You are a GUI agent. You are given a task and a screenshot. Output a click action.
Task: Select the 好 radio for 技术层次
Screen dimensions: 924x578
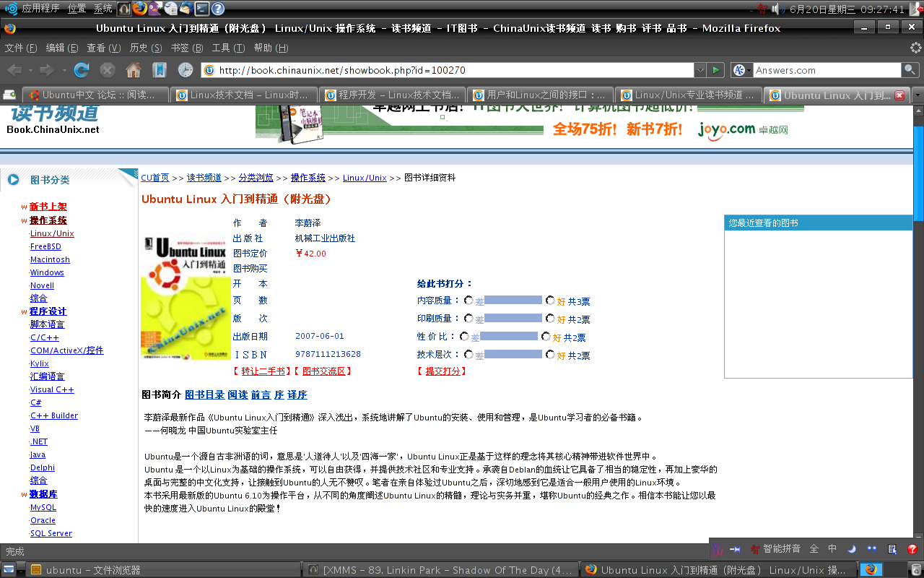[x=551, y=355]
